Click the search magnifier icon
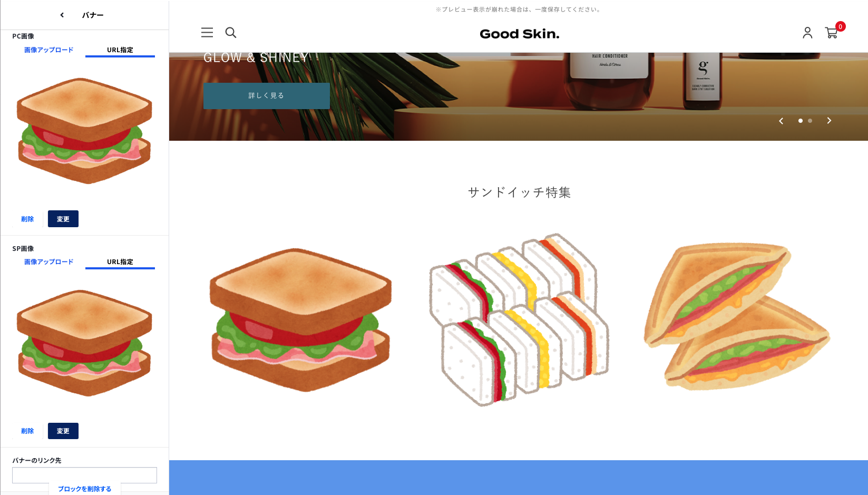 231,33
